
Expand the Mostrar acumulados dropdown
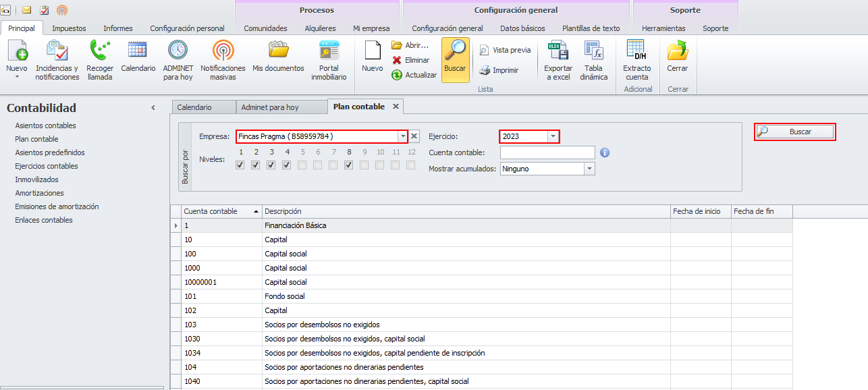tap(589, 169)
